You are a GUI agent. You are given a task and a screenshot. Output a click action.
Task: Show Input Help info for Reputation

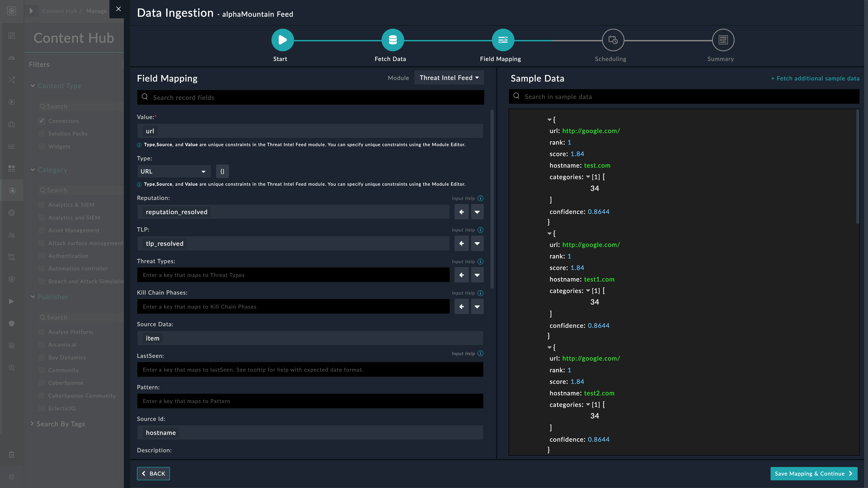coord(481,198)
